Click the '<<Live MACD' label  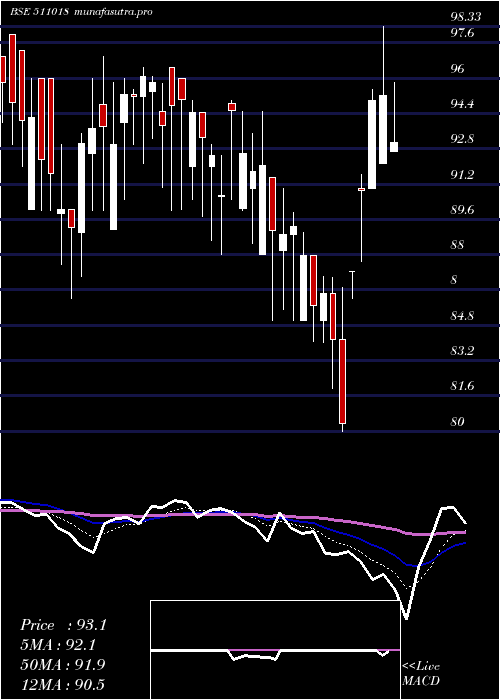click(x=421, y=674)
